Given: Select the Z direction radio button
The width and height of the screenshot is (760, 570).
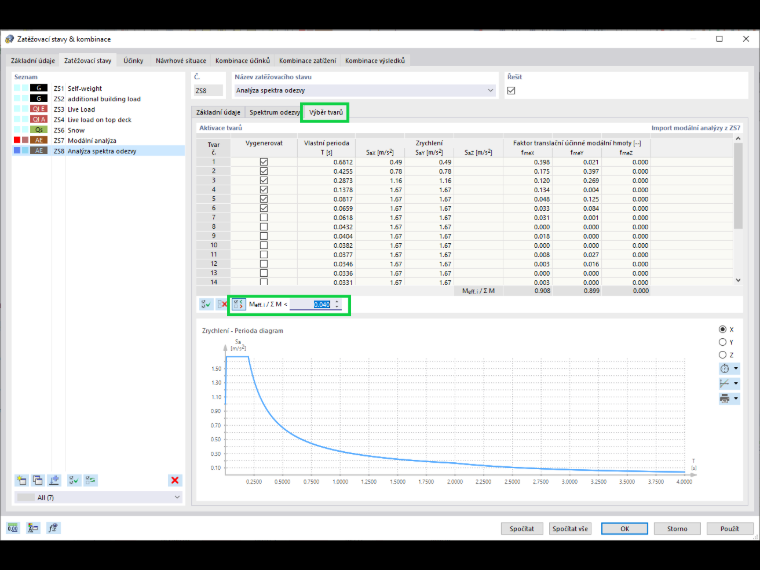Looking at the screenshot, I should pos(723,355).
